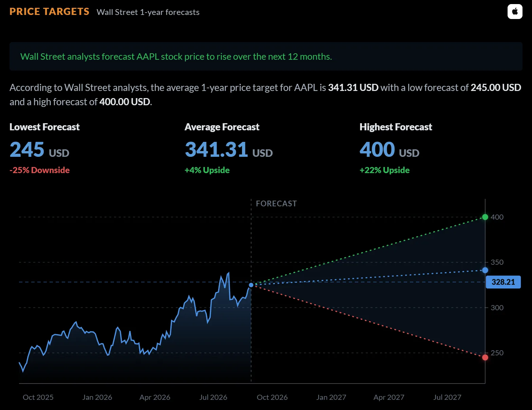Click the +22% Upside text
The width and height of the screenshot is (532, 410).
pyautogui.click(x=384, y=170)
